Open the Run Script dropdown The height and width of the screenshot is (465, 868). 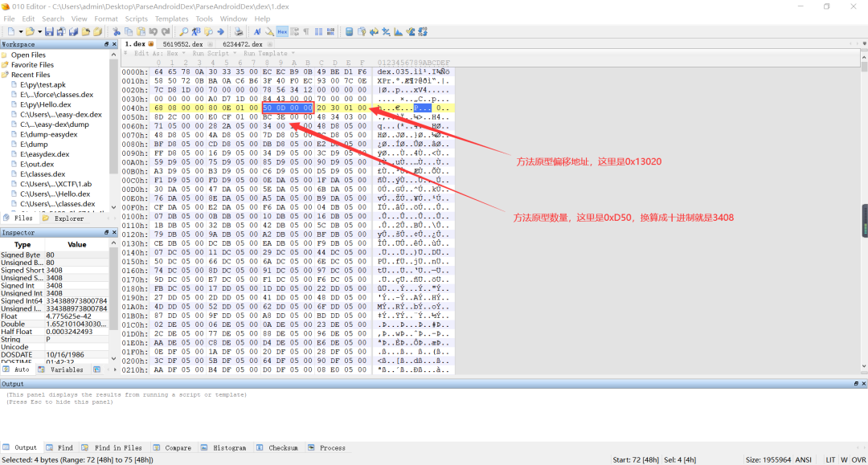click(215, 54)
